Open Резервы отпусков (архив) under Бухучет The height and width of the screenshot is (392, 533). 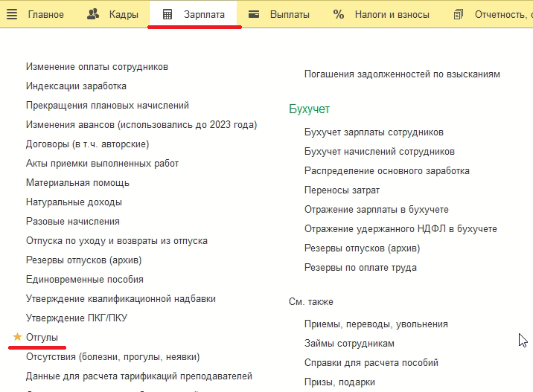[x=362, y=248]
